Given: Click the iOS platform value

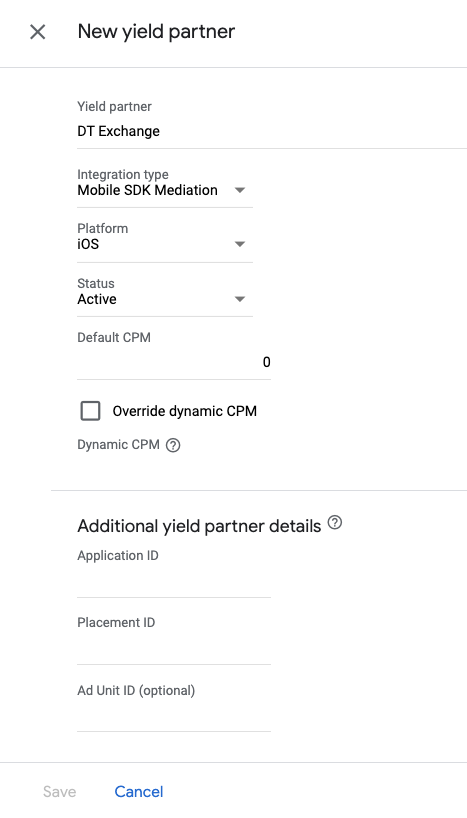Looking at the screenshot, I should tap(88, 244).
